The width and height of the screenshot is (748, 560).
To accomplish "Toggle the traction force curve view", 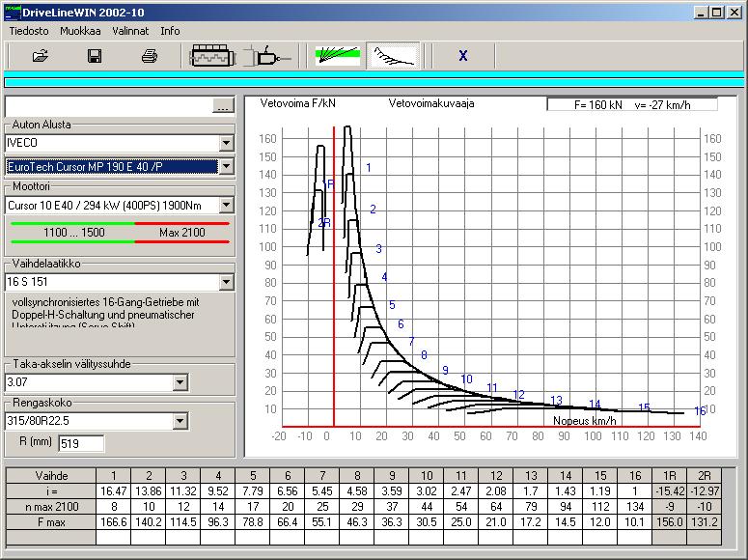I will (393, 55).
